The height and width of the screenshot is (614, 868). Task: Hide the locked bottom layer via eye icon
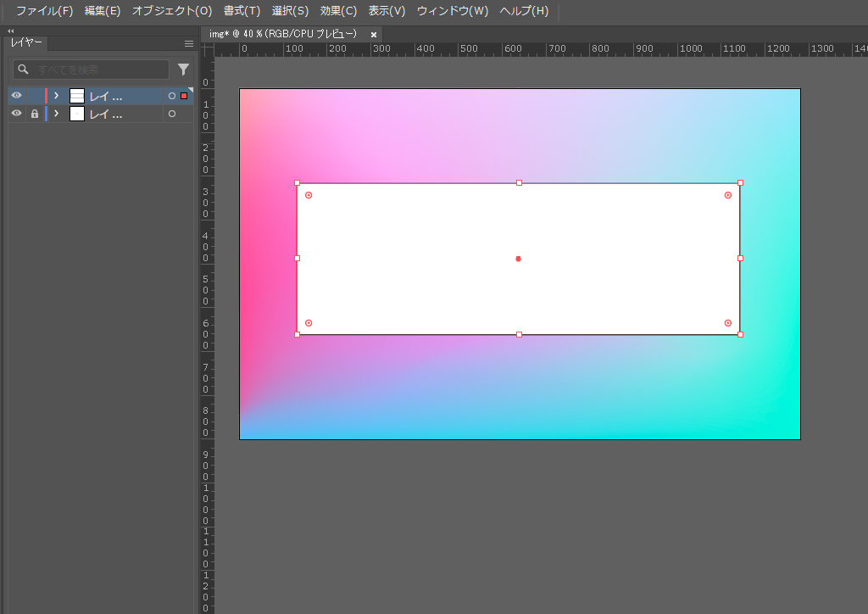16,114
